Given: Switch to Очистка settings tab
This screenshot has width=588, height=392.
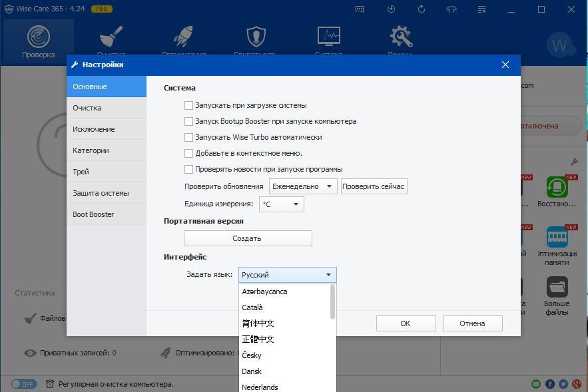Looking at the screenshot, I should coord(107,108).
